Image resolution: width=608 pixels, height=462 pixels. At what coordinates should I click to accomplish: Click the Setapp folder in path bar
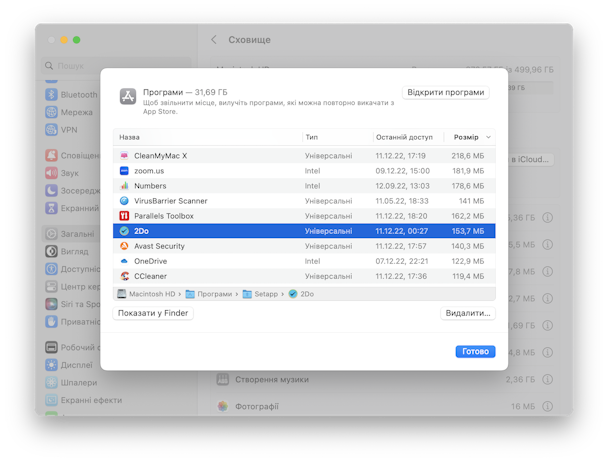[x=260, y=294]
